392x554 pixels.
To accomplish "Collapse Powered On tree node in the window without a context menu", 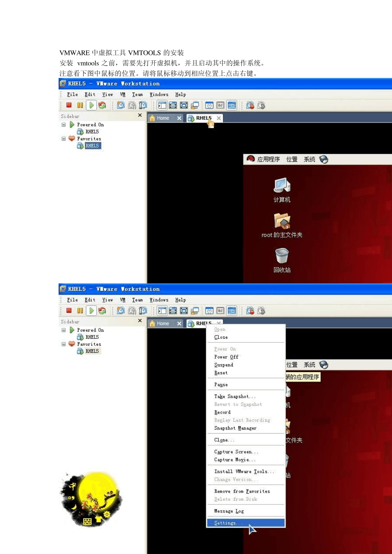I will point(64,125).
